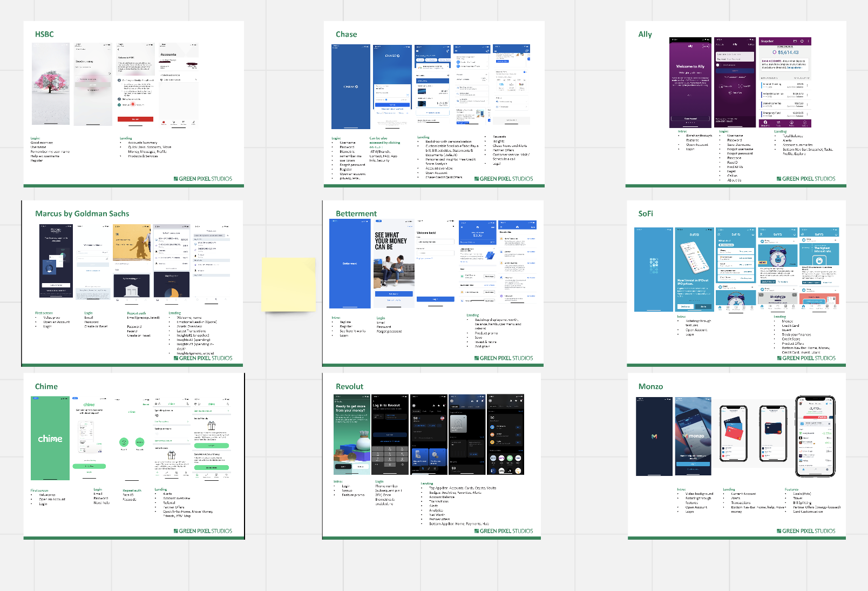Screen dimensions: 868x591
Task: Select Marcus dark first-screen screenshot
Action: 56,261
